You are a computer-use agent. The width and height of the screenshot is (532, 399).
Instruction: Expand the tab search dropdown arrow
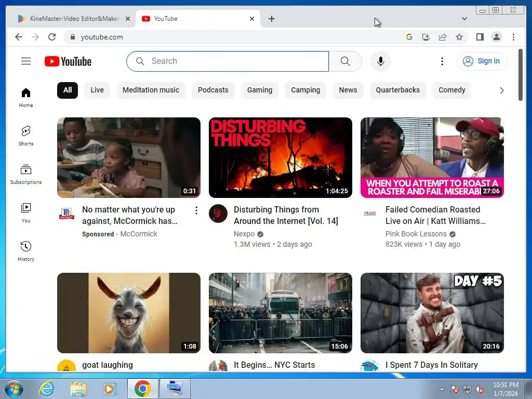(x=464, y=19)
